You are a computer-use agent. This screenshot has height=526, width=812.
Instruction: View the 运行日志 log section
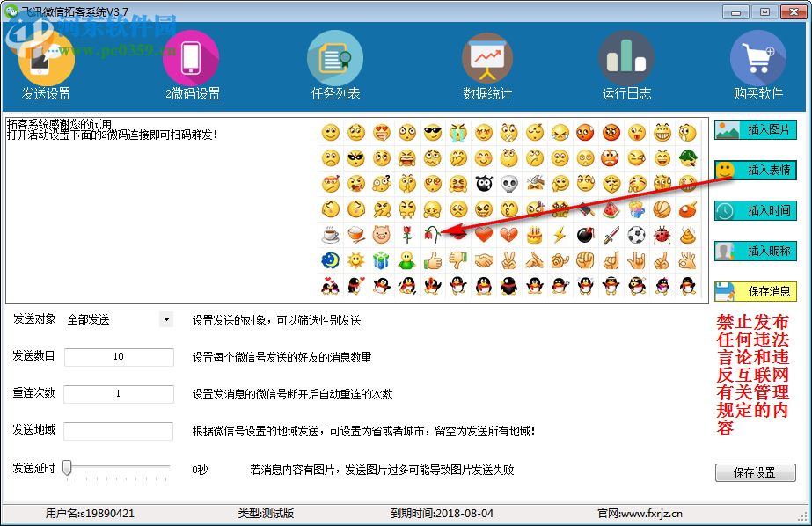pos(626,66)
